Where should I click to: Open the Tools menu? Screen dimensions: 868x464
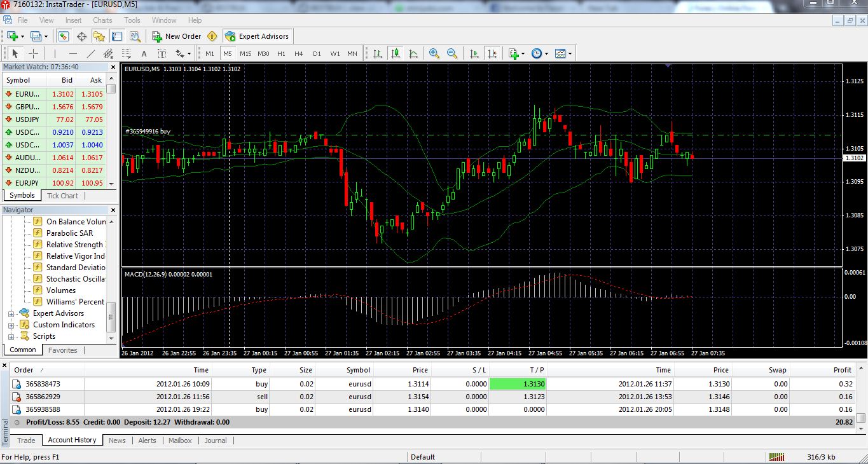[x=132, y=20]
